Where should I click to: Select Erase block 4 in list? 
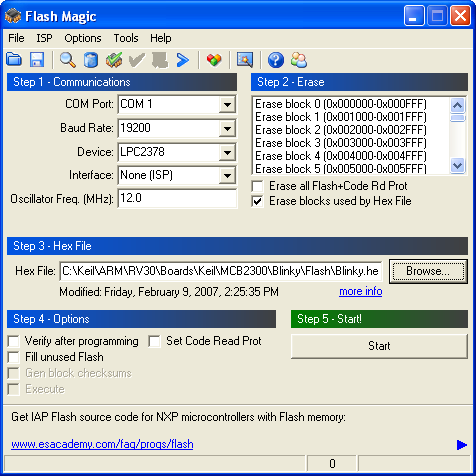(341, 156)
